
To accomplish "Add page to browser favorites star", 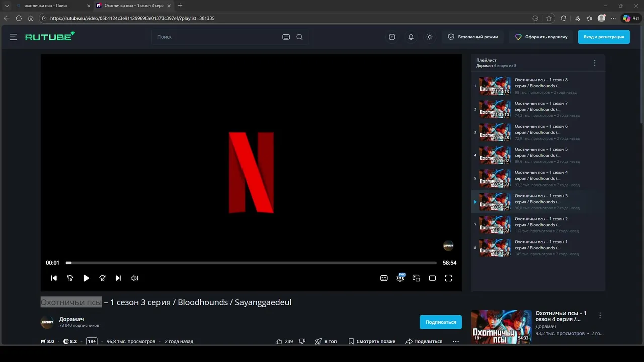I will tap(549, 18).
